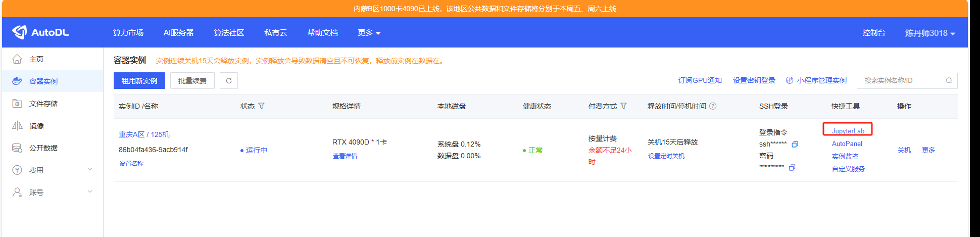Filter by 状态 column
The height and width of the screenshot is (237, 980).
[x=261, y=106]
